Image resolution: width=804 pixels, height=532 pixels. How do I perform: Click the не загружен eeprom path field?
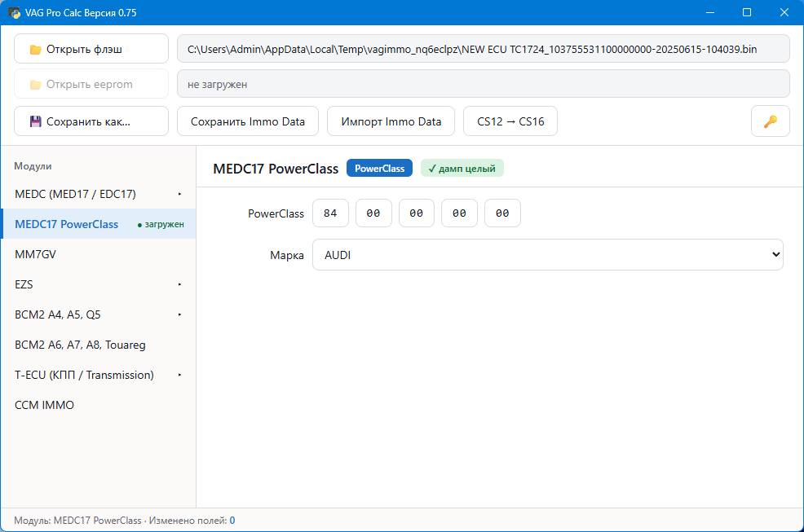[x=483, y=84]
